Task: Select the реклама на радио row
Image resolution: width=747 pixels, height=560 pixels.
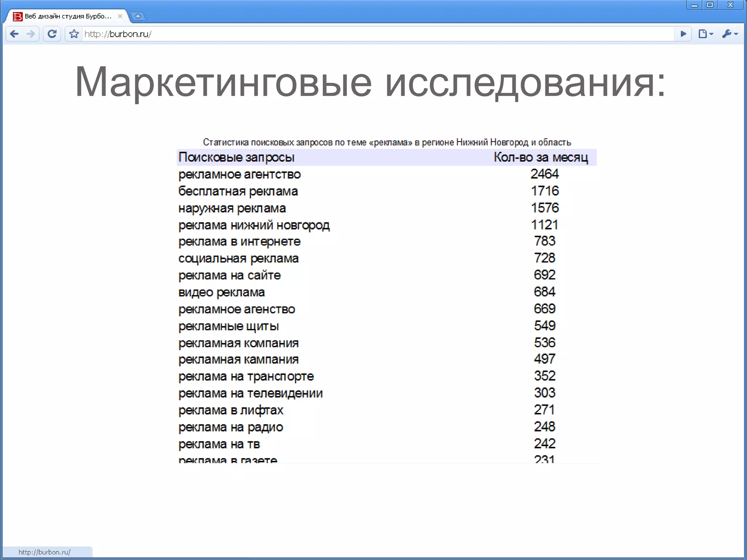Action: (387, 427)
